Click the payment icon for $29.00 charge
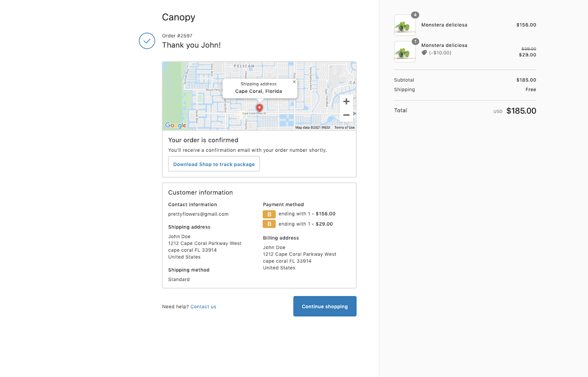Image resolution: width=588 pixels, height=377 pixels. (x=269, y=224)
